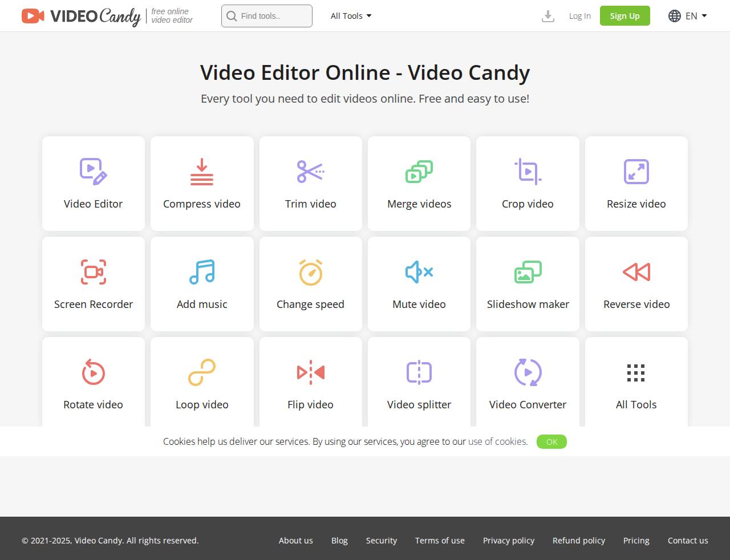The height and width of the screenshot is (560, 730).
Task: Click the Reverse video rewind icon
Action: [x=636, y=272]
